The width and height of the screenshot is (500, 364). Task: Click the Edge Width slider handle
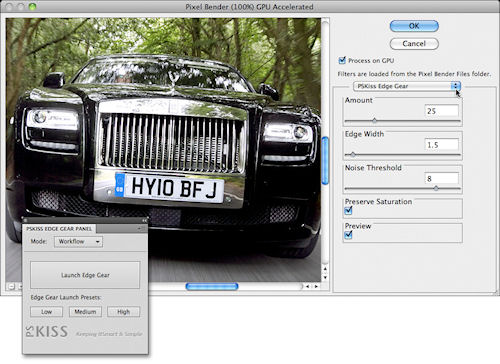(x=353, y=154)
